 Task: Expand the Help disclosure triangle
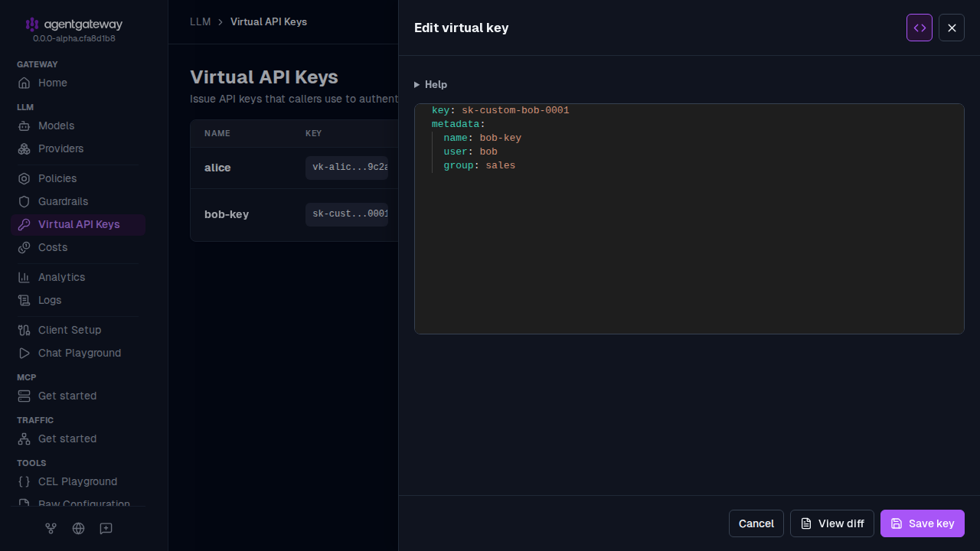(416, 84)
